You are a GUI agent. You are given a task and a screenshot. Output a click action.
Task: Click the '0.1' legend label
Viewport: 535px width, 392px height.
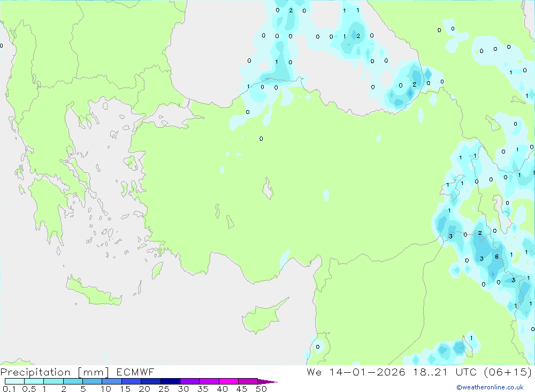coord(9,389)
